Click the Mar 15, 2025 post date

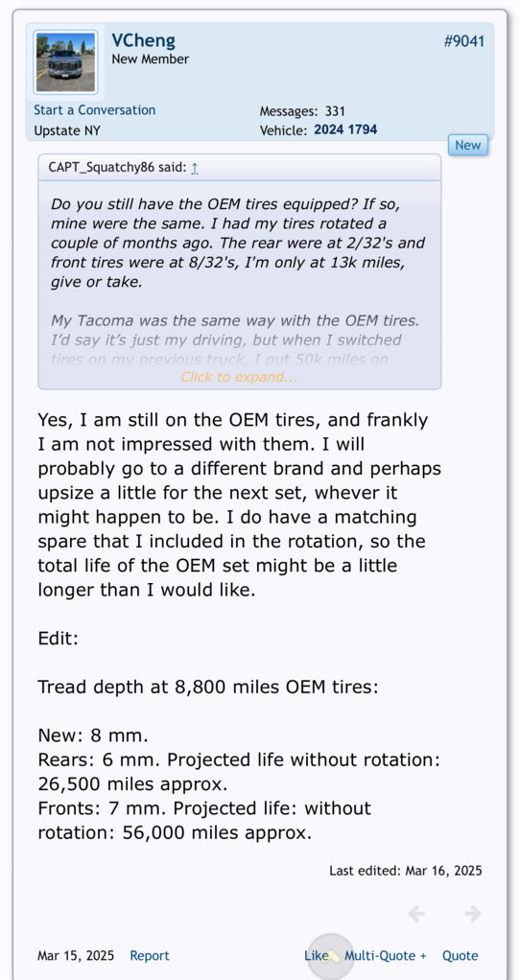(x=76, y=956)
